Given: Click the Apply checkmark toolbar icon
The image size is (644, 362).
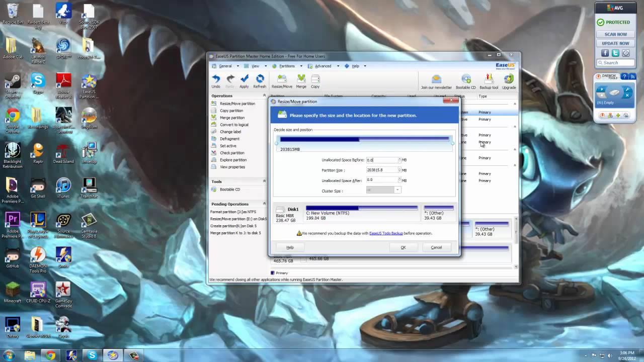Looking at the screenshot, I should [244, 81].
